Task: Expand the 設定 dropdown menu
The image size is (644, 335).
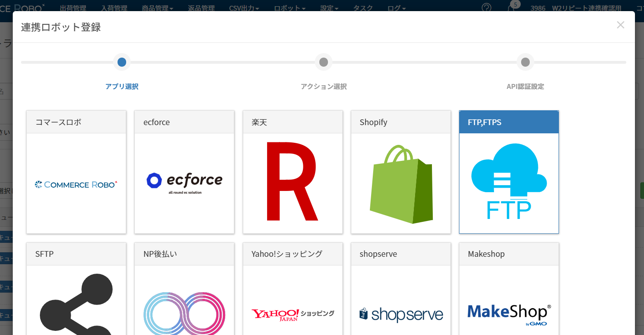Action: [x=329, y=8]
